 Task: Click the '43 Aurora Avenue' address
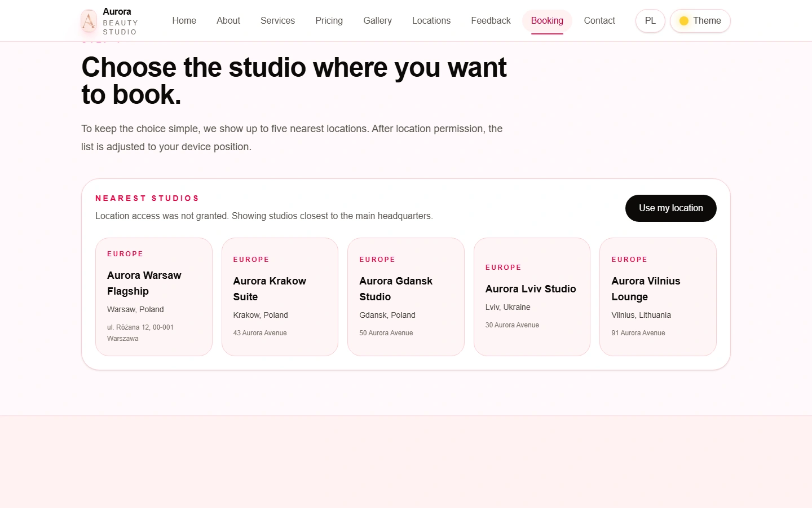pyautogui.click(x=260, y=333)
